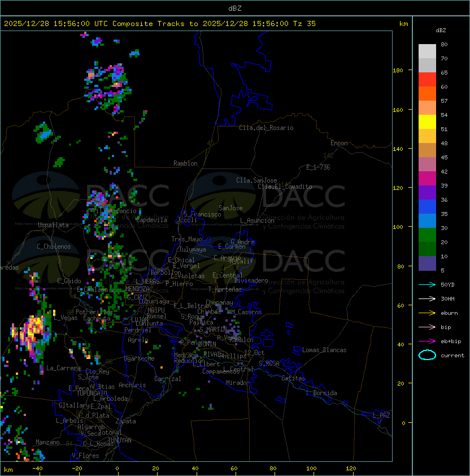Viewport: 470px width, 476px height.
Task: Click the TUNUYAN label
Action: point(120,440)
